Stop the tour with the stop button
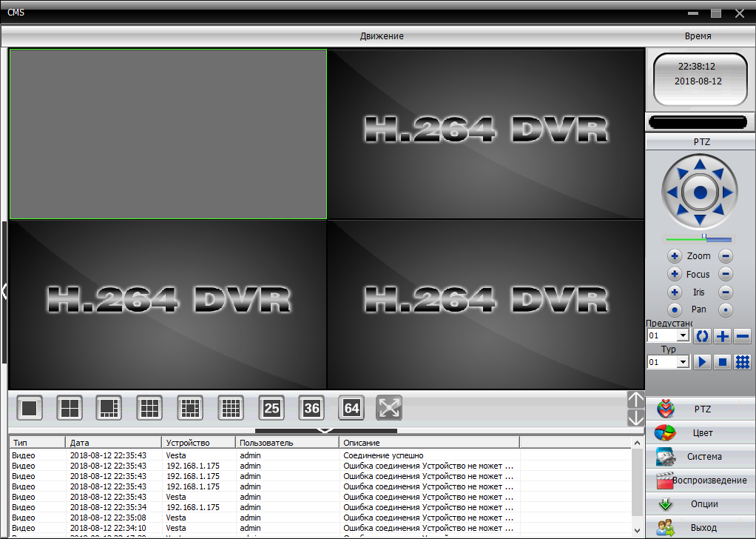This screenshot has width=756, height=539. tap(723, 362)
